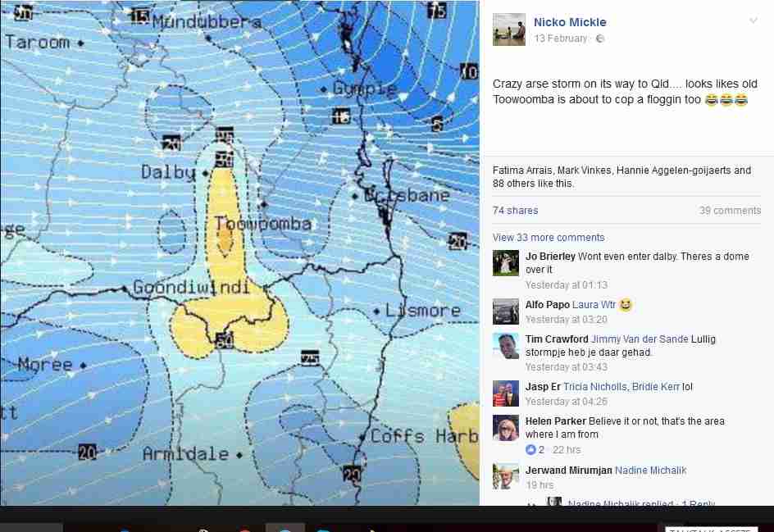Open the 74 shares list
The height and width of the screenshot is (532, 774).
point(515,211)
